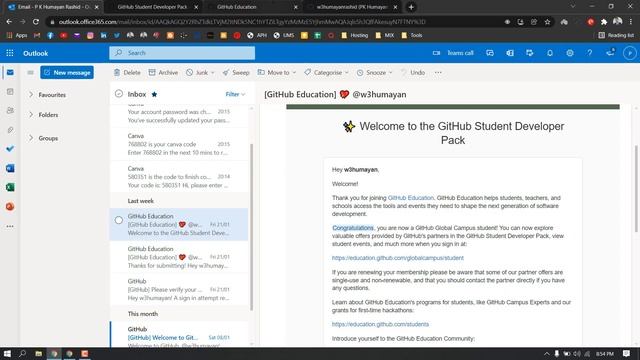
Task: Open Mail module in left rail
Action: point(10,73)
